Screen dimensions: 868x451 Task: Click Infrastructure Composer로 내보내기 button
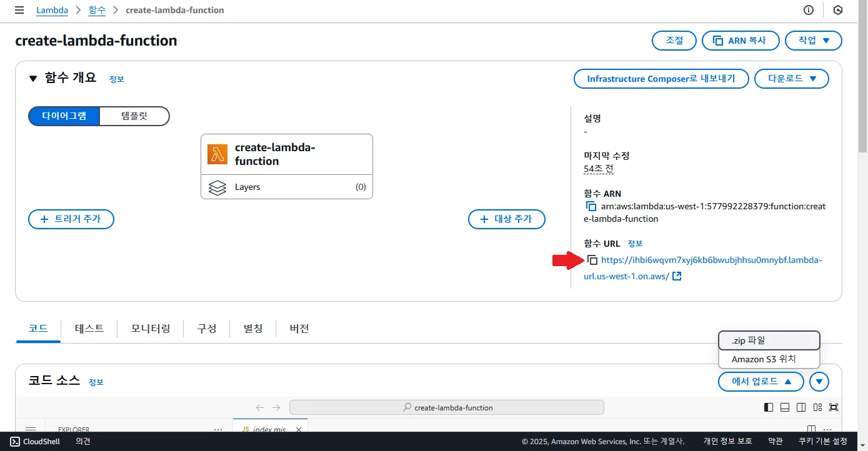661,79
